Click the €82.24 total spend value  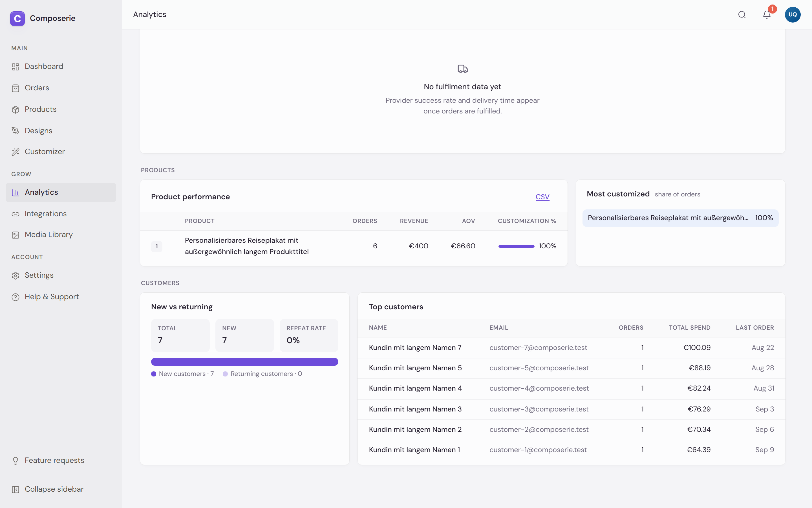[699, 388]
